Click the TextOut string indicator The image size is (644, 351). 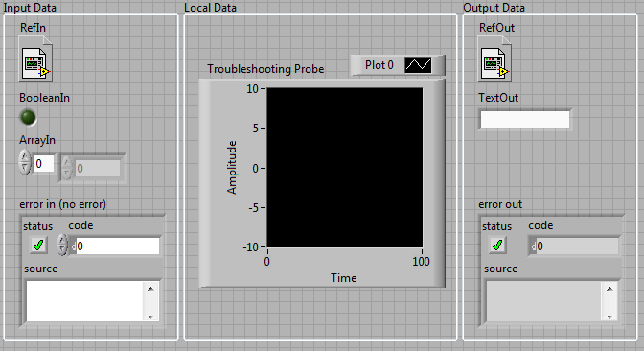pyautogui.click(x=525, y=120)
